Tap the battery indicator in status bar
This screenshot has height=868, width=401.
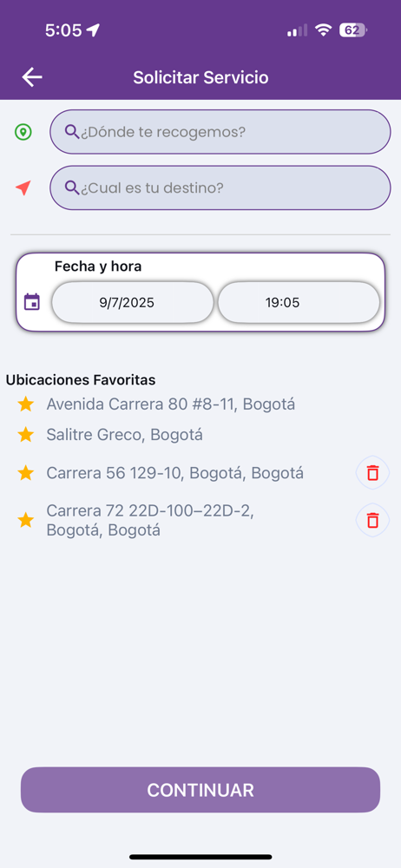[x=352, y=30]
